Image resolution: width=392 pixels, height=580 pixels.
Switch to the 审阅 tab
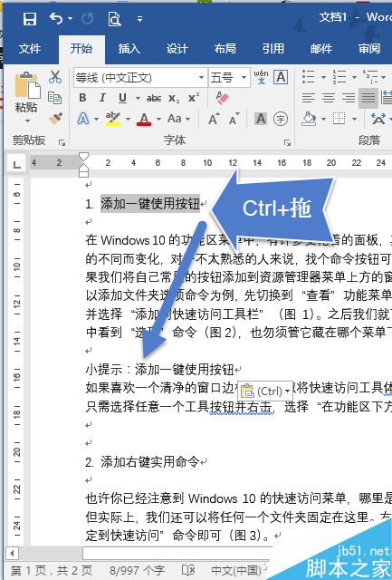[x=369, y=48]
